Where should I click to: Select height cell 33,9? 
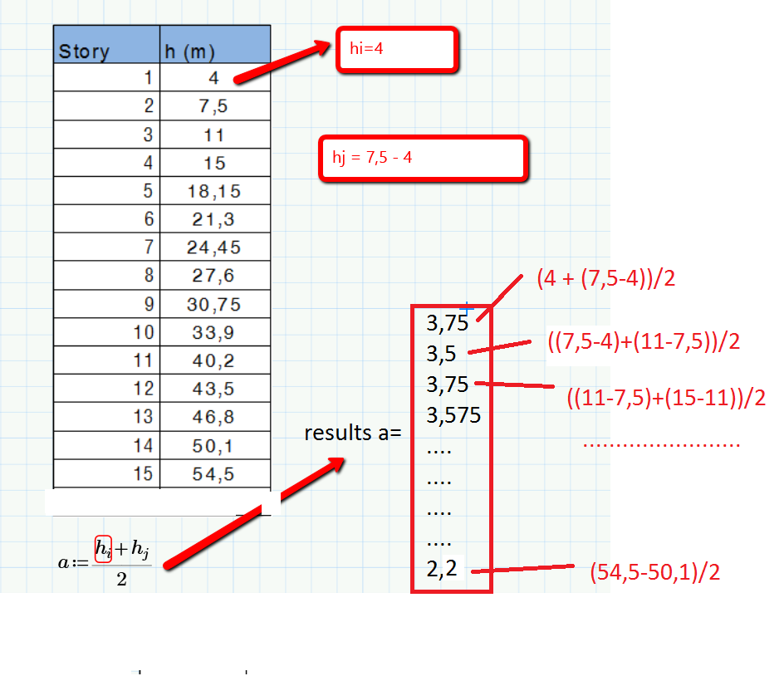pyautogui.click(x=215, y=332)
